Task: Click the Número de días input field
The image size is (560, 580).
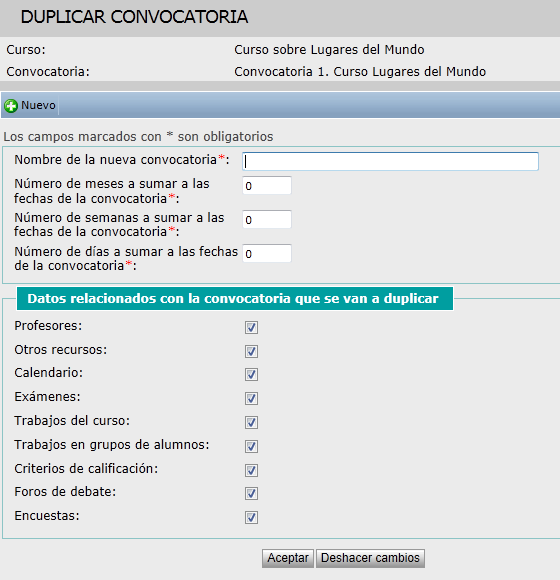Action: (267, 253)
